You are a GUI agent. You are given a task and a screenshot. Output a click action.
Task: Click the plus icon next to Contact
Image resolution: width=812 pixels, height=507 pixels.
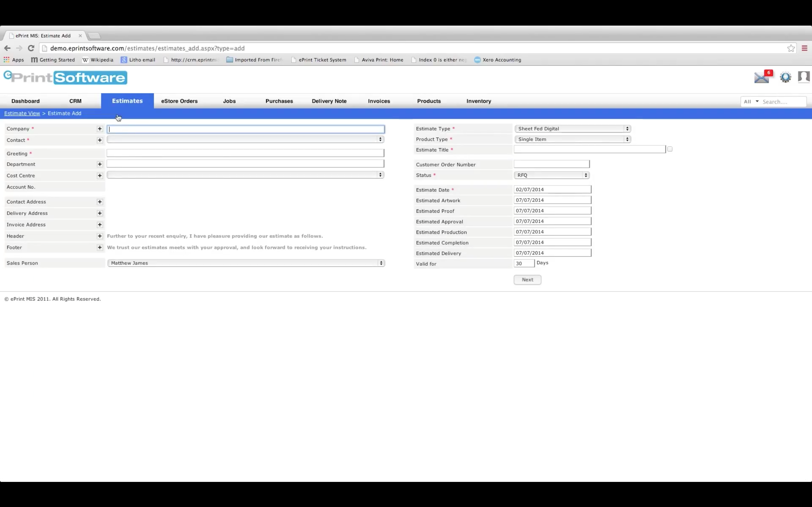click(100, 140)
